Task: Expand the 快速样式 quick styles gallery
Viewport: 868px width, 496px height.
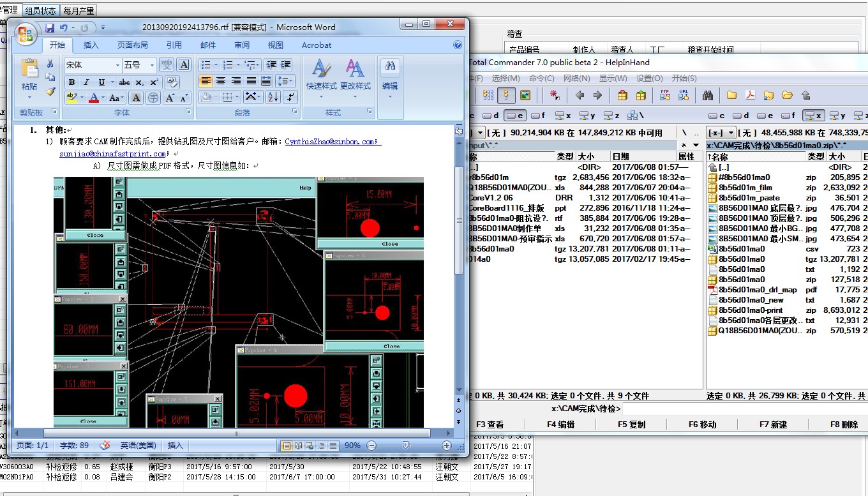Action: coord(321,81)
